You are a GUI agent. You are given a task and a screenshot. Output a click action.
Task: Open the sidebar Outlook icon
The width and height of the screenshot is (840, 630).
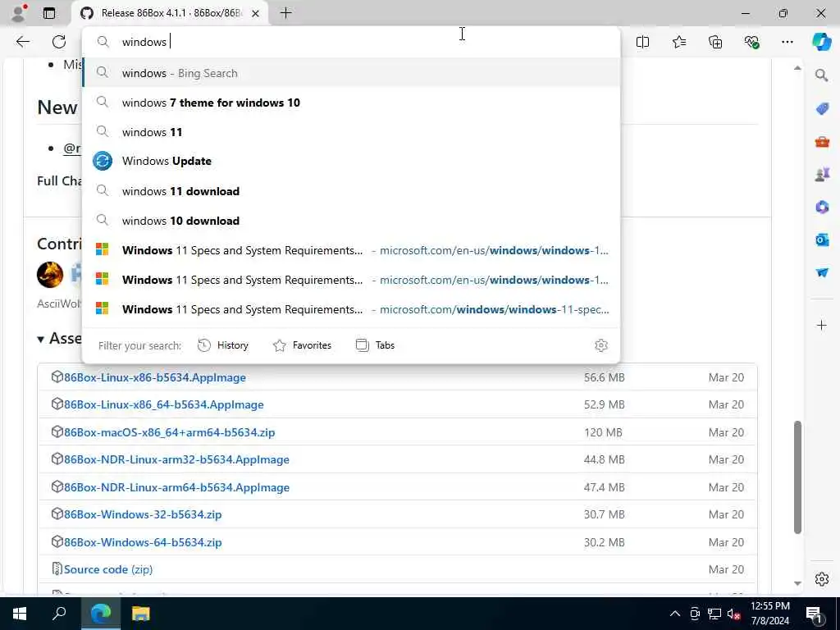point(822,240)
